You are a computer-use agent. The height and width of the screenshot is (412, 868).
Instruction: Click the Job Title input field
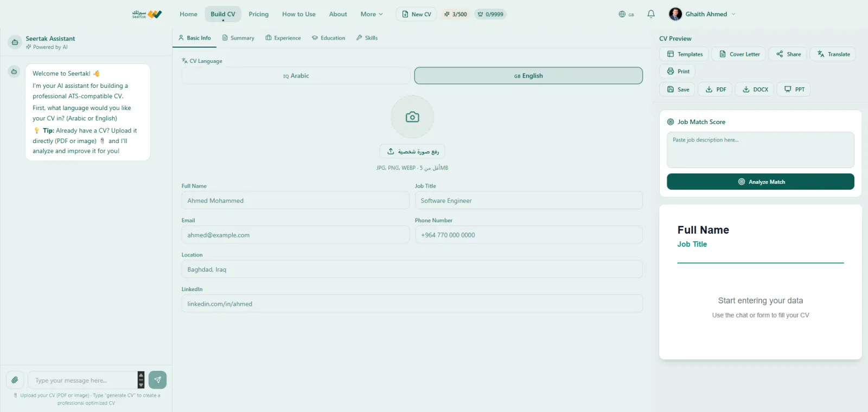coord(529,201)
